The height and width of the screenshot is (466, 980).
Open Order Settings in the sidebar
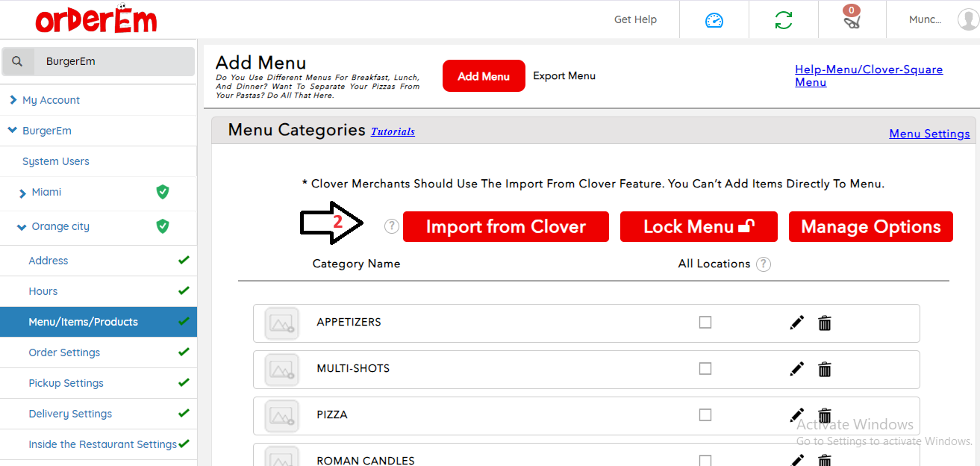click(64, 352)
